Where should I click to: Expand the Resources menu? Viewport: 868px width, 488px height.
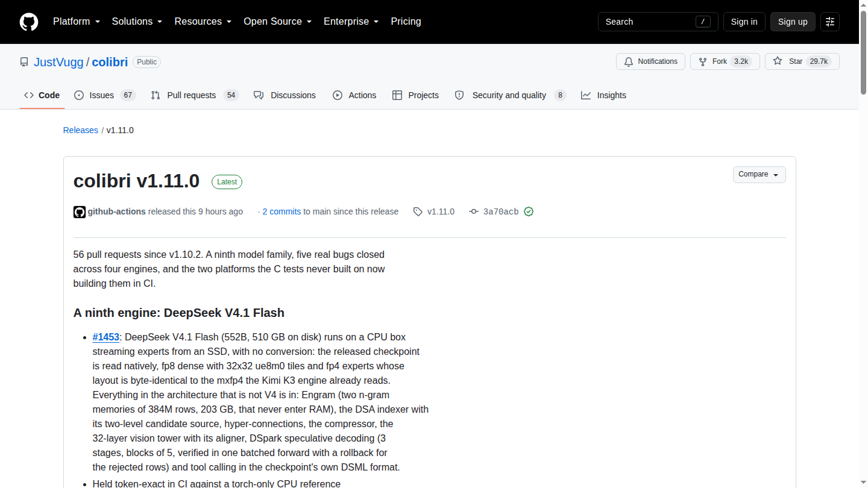[x=203, y=22]
